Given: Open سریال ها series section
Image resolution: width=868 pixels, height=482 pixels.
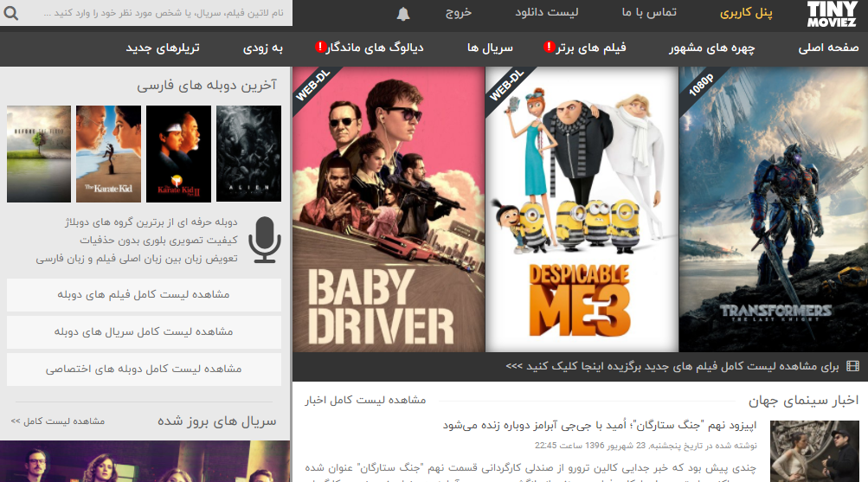Looking at the screenshot, I should pyautogui.click(x=490, y=48).
